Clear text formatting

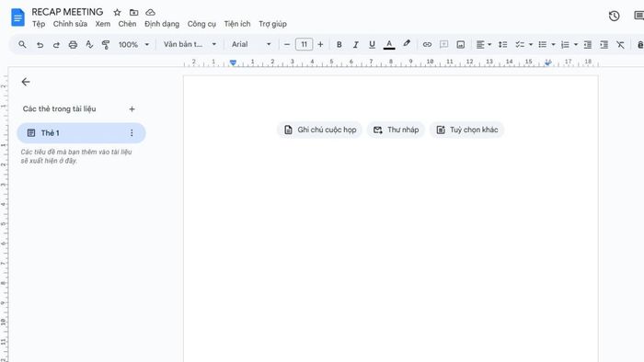620,45
